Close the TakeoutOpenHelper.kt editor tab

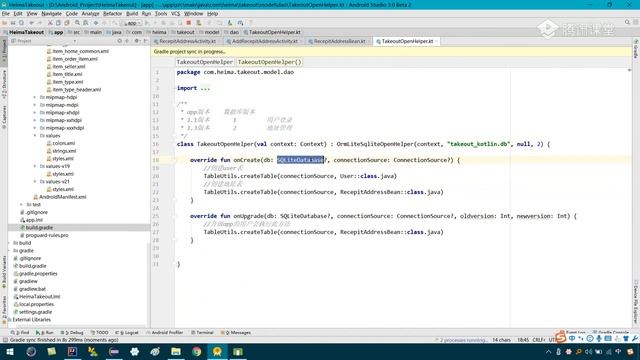tap(437, 41)
